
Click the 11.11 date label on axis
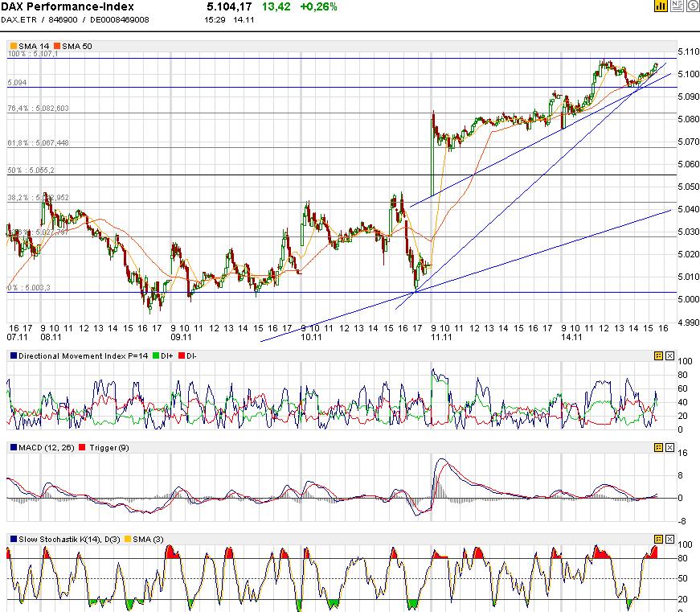(441, 337)
